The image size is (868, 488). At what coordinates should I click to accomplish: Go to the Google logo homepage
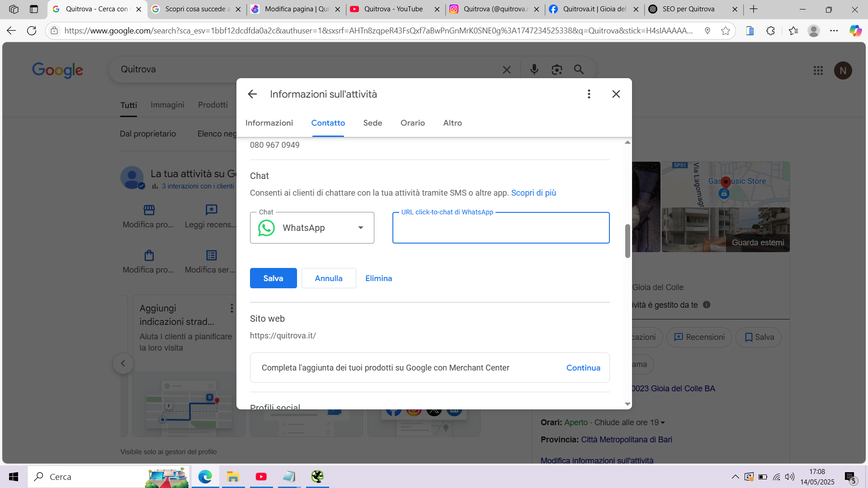[x=57, y=70]
